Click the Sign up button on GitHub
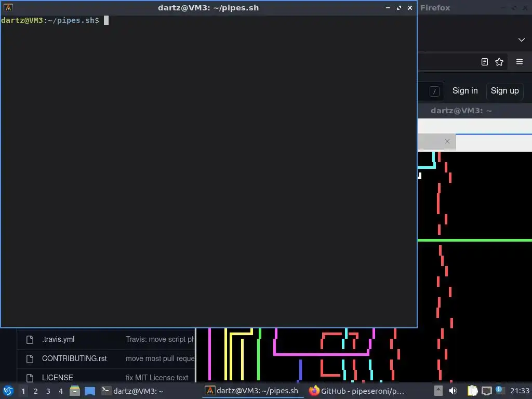Screen dimensions: 532x399 click(504, 91)
